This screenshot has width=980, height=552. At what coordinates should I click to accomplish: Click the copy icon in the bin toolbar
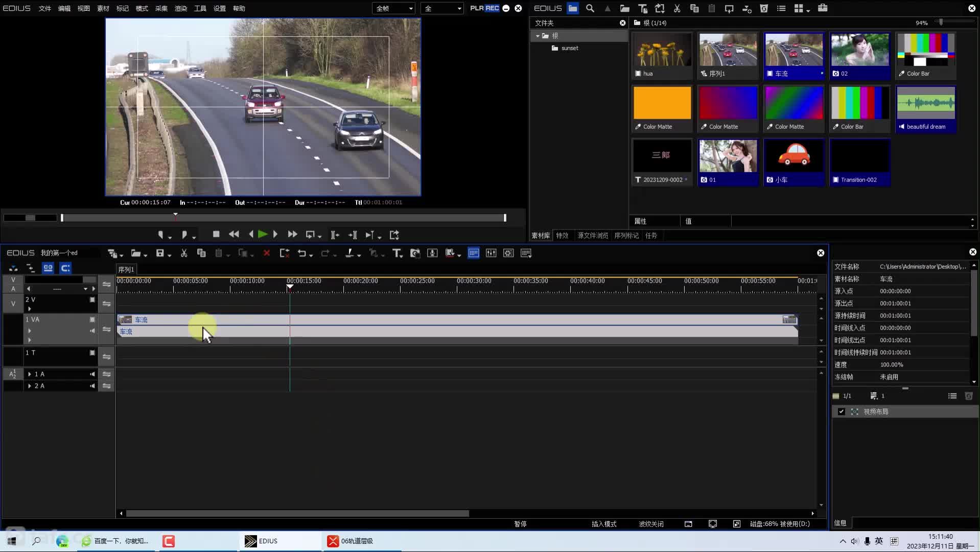[694, 8]
